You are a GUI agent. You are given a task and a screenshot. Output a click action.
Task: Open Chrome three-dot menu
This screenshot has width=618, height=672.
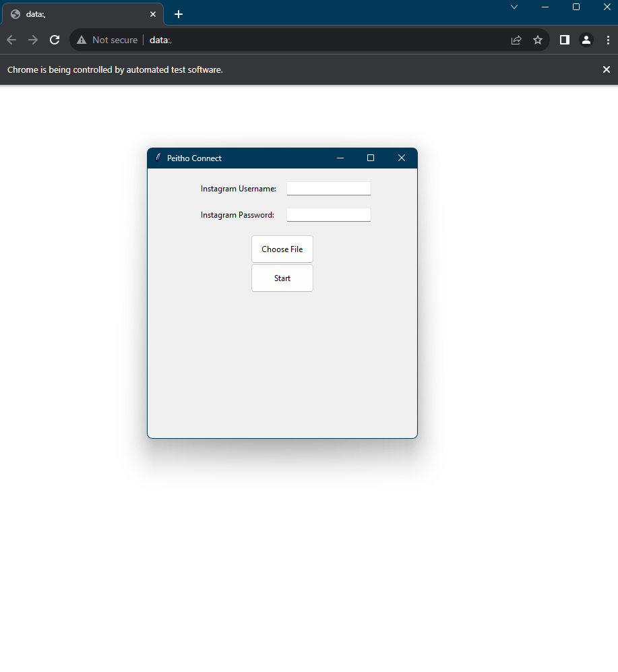point(608,40)
